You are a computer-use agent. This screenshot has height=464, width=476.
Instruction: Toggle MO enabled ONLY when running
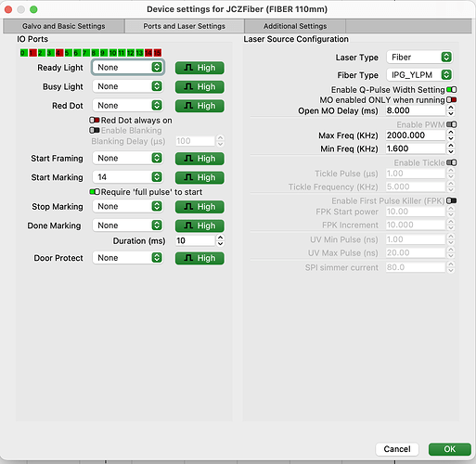click(x=452, y=100)
